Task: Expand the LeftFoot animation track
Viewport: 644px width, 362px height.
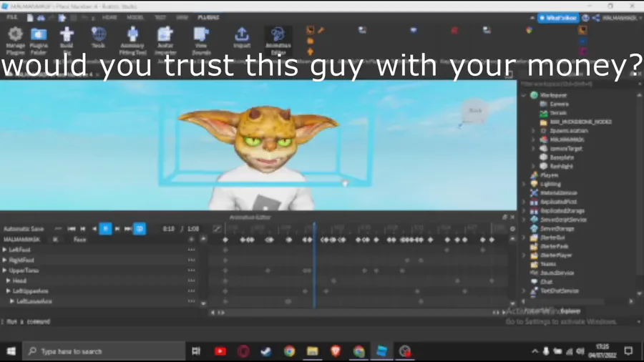Action: coord(4,250)
